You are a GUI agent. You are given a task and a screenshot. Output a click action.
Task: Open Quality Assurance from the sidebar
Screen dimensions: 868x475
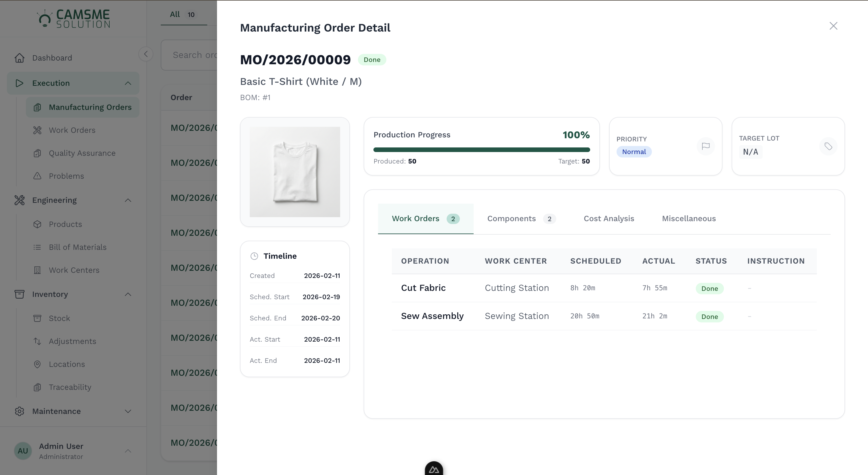[82, 153]
